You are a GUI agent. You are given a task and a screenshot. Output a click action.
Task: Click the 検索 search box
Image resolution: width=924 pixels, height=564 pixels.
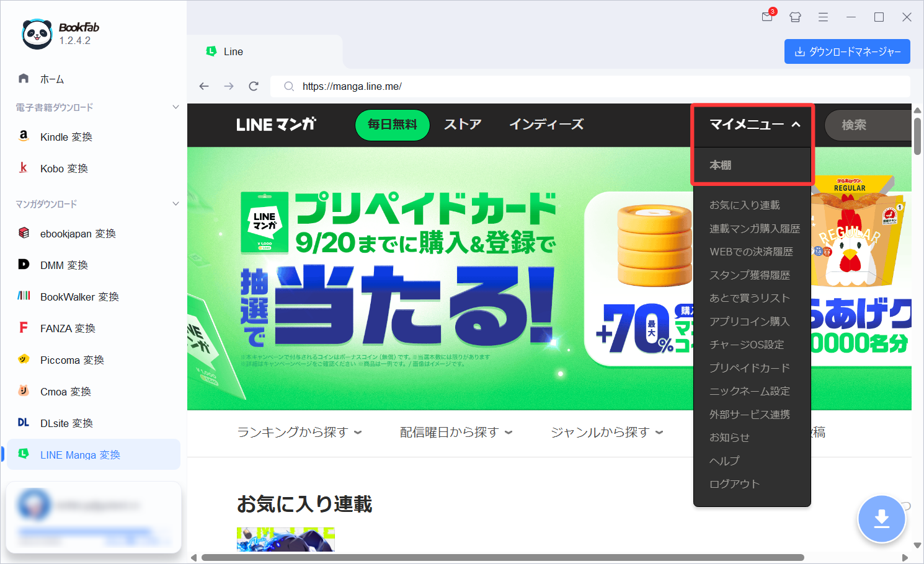point(868,125)
